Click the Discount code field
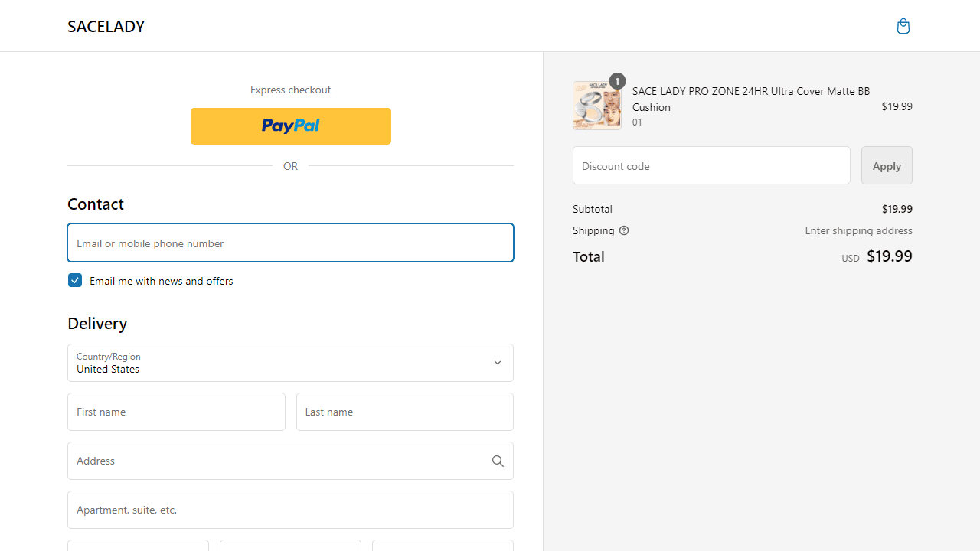980x551 pixels. (x=711, y=165)
